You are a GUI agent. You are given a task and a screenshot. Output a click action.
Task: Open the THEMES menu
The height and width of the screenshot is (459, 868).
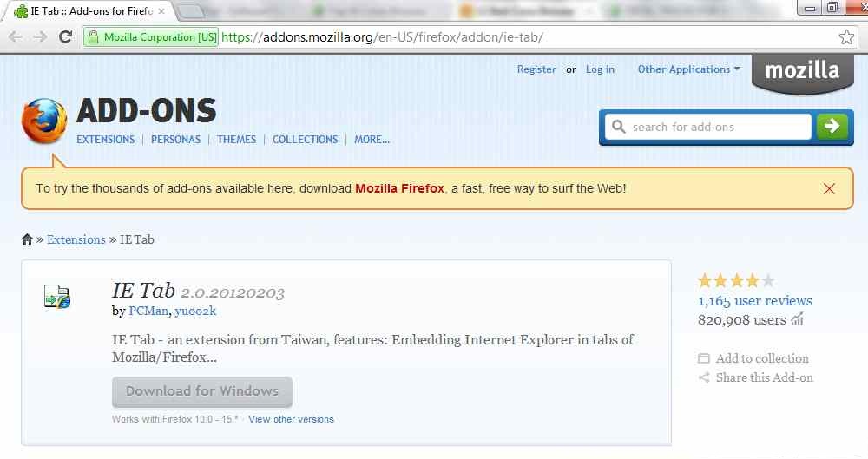236,140
